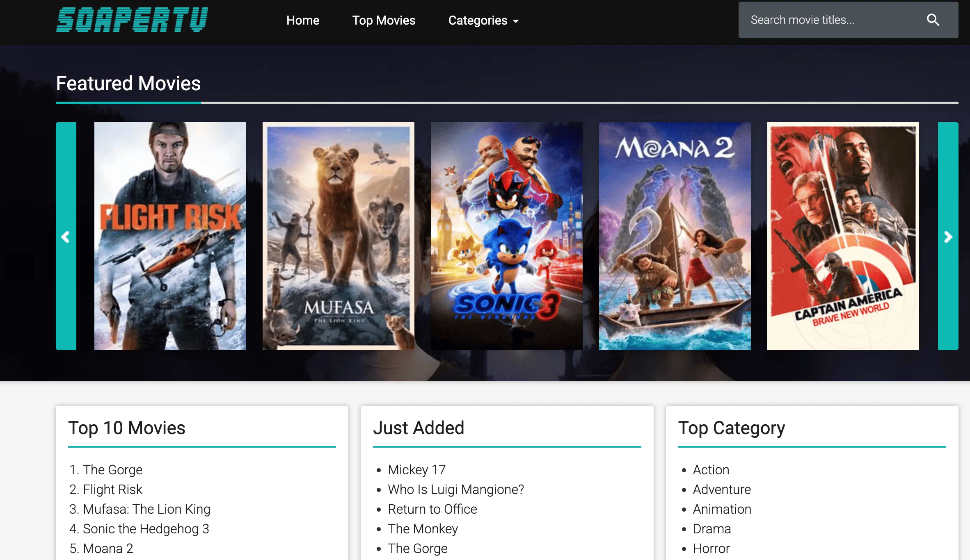
Task: Open the Flight Risk poster
Action: pyautogui.click(x=170, y=236)
